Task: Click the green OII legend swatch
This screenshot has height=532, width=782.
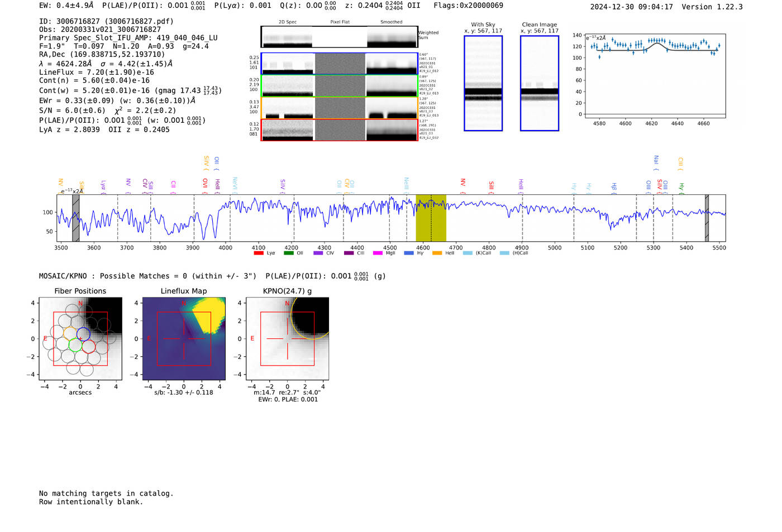Action: click(x=288, y=253)
